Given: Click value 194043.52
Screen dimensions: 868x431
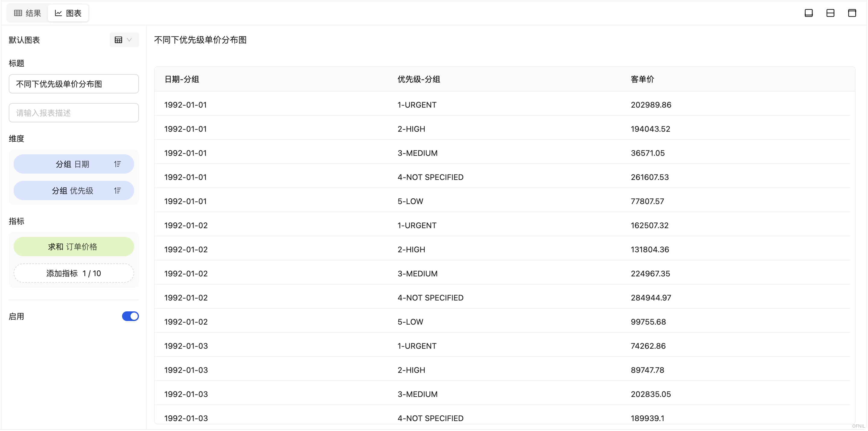Looking at the screenshot, I should tap(650, 129).
